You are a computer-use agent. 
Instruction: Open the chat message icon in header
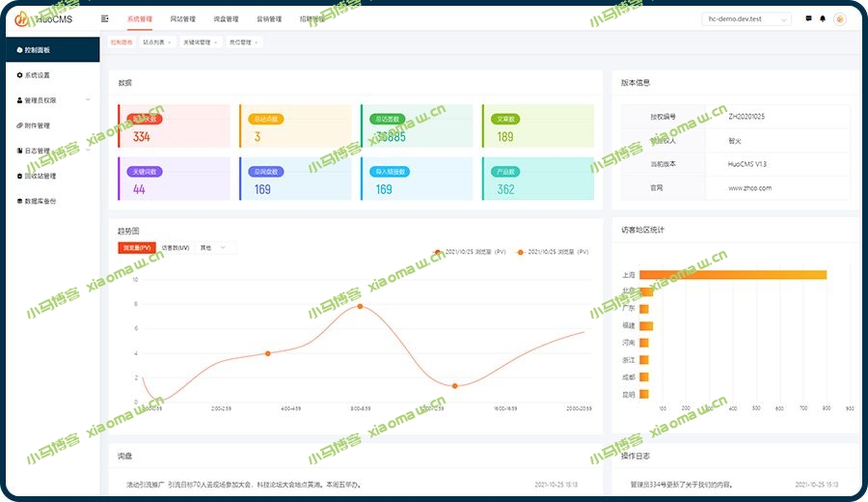[x=808, y=19]
